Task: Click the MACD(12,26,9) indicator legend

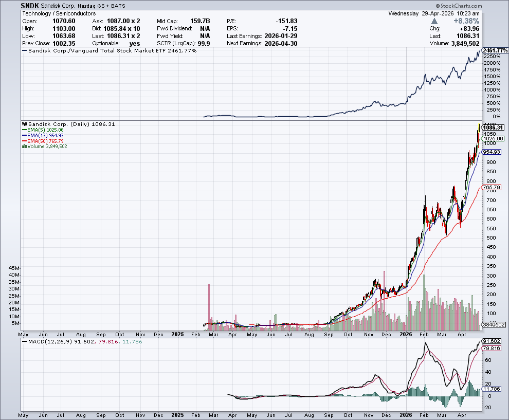Action: 82,342
